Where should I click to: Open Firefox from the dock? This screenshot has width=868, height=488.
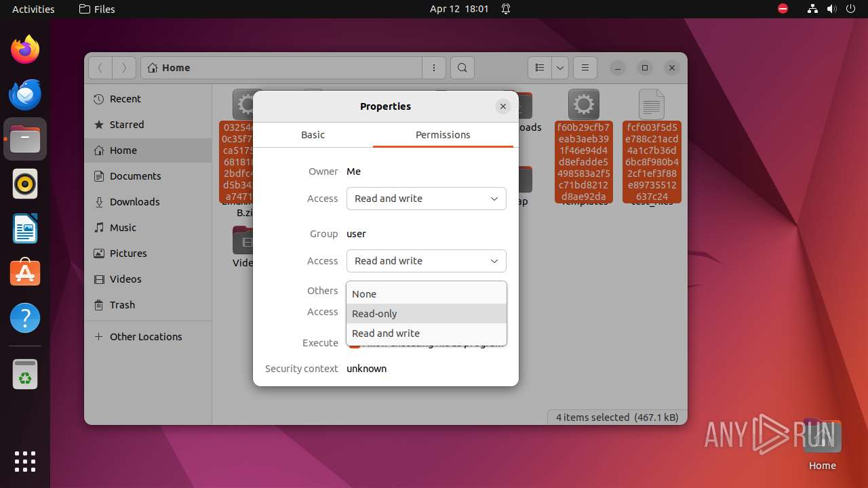25,49
